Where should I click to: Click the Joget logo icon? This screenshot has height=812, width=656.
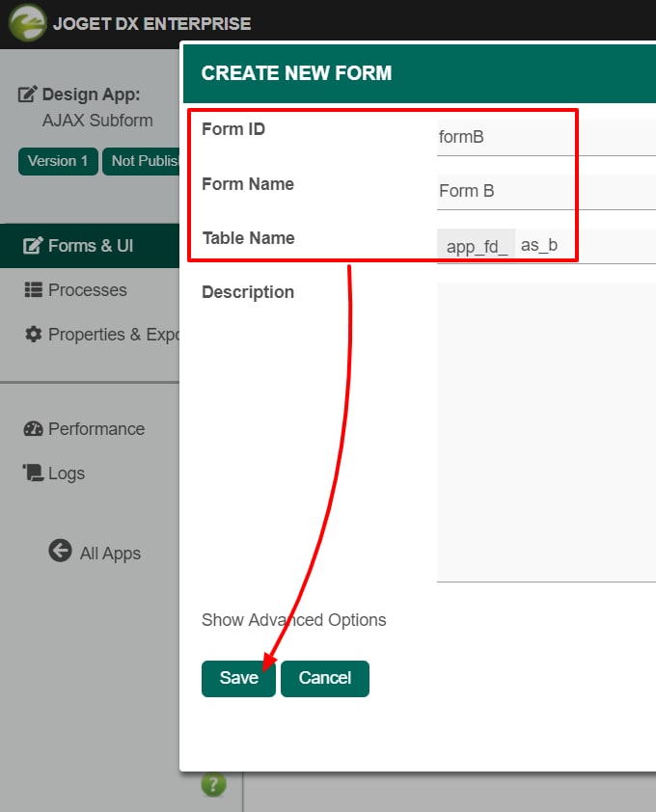pyautogui.click(x=27, y=23)
